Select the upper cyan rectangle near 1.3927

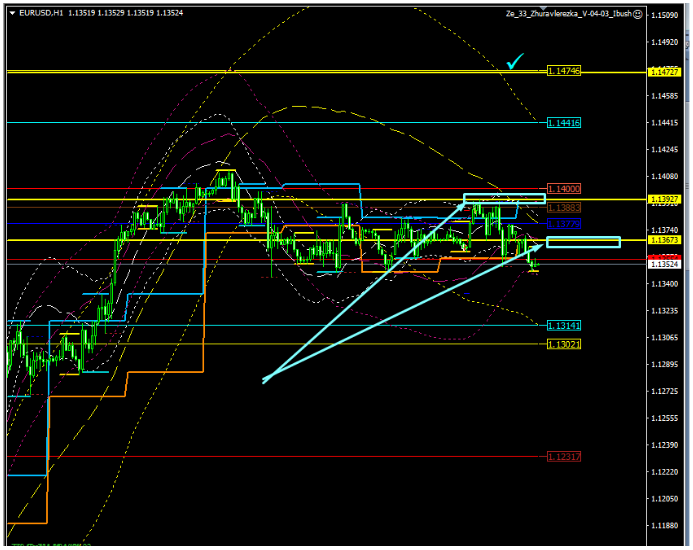pyautogui.click(x=505, y=198)
